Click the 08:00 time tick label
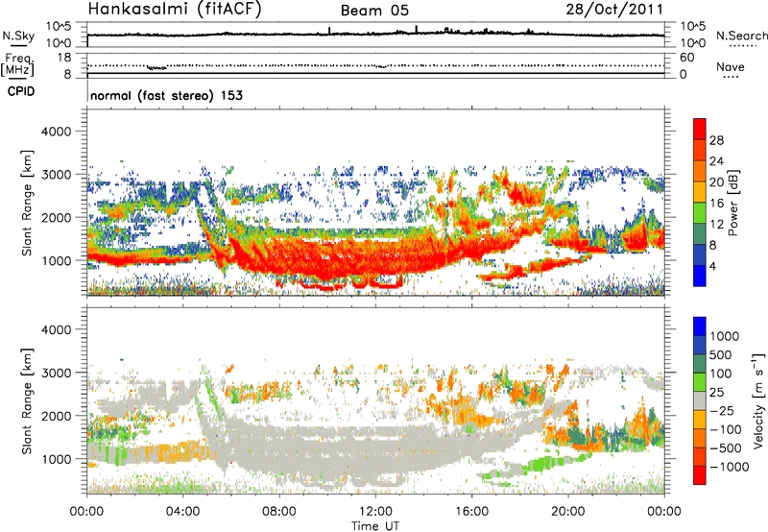 click(x=279, y=512)
